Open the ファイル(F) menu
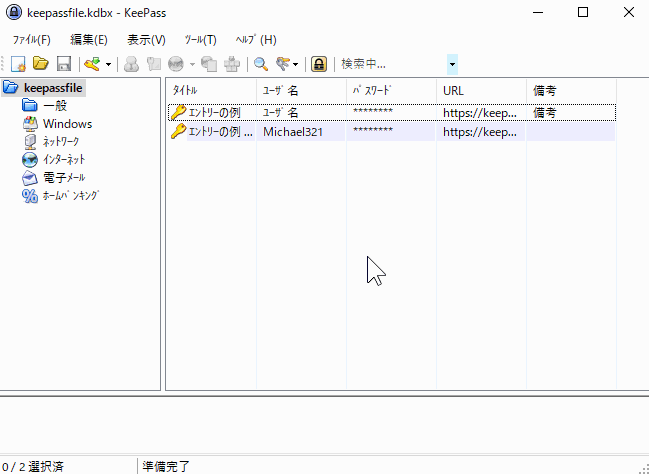 point(31,40)
